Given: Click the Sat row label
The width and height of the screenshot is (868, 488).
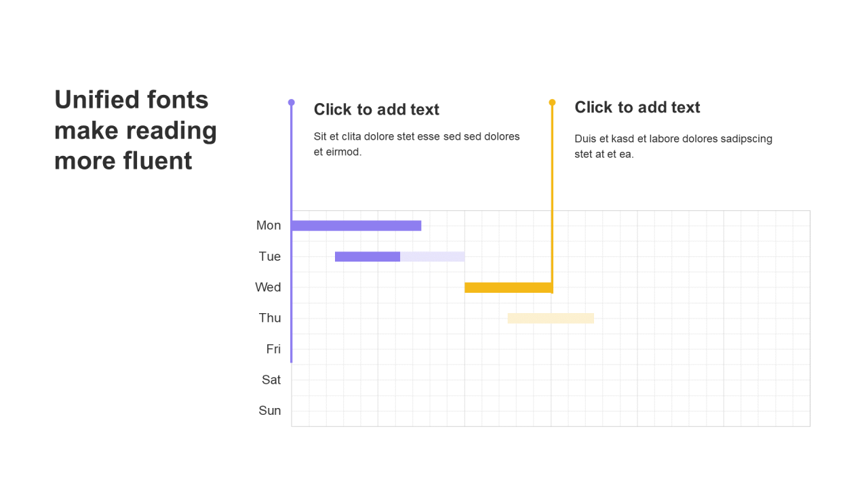Looking at the screenshot, I should coord(271,380).
